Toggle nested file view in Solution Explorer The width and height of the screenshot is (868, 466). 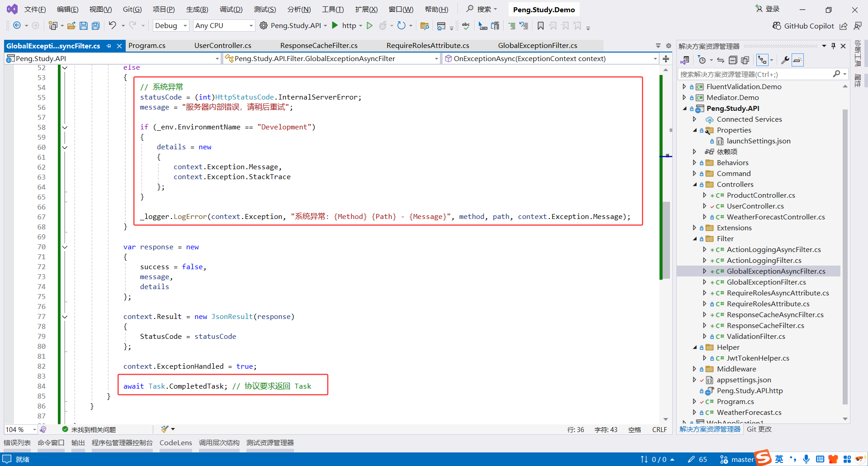[763, 60]
